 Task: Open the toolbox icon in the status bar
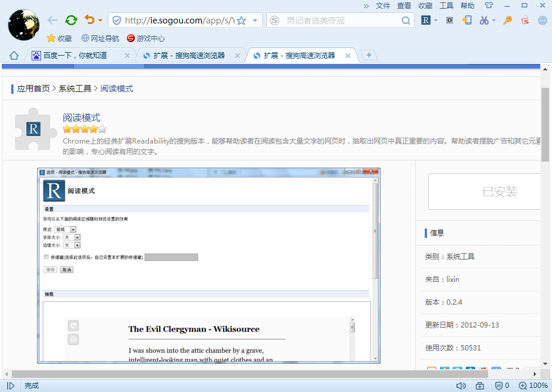click(479, 385)
